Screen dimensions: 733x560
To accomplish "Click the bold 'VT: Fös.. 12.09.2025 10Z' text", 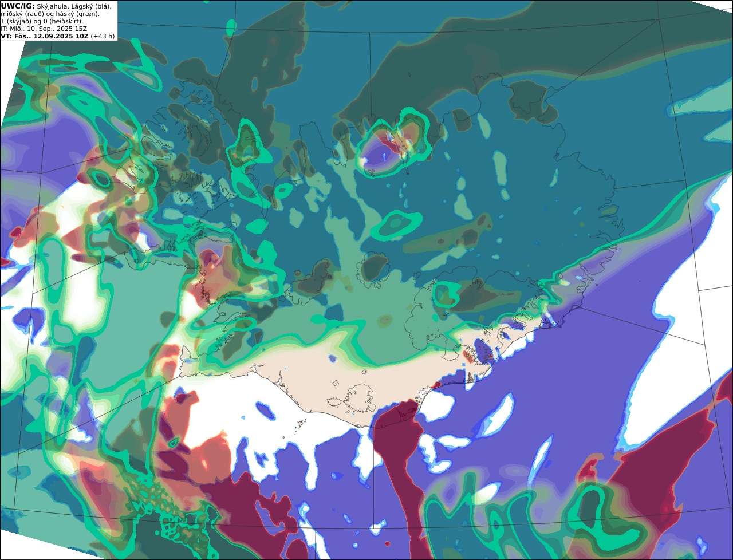I will click(45, 36).
